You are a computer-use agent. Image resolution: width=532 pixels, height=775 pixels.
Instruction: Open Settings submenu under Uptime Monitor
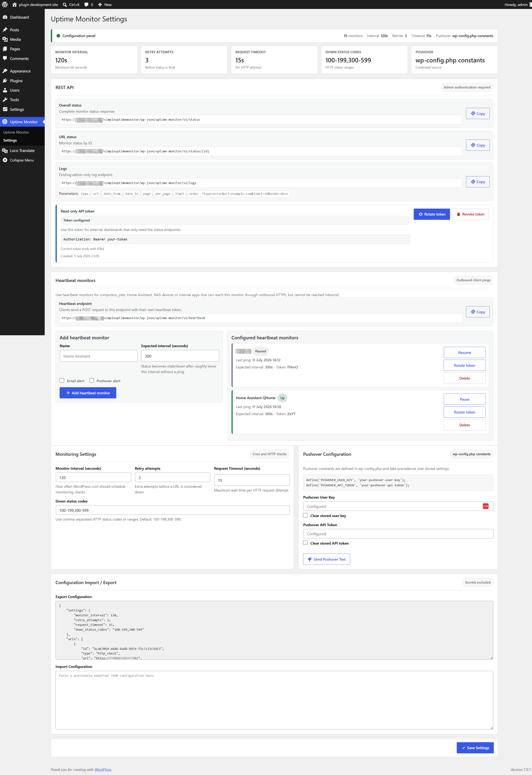[10, 140]
